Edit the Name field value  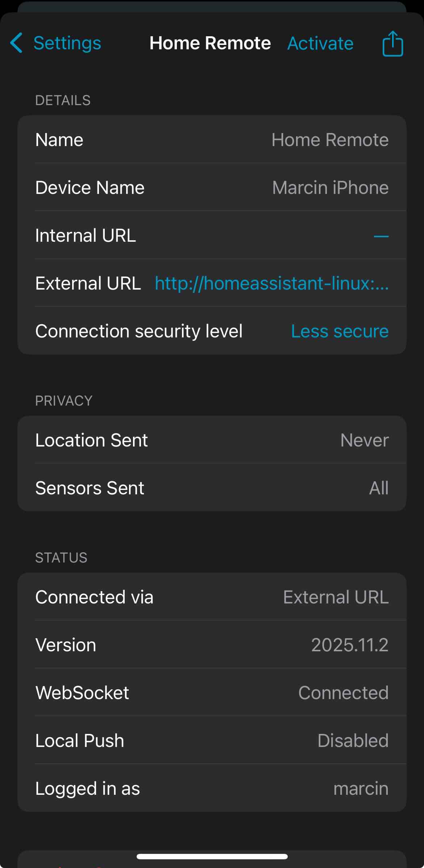click(x=330, y=140)
